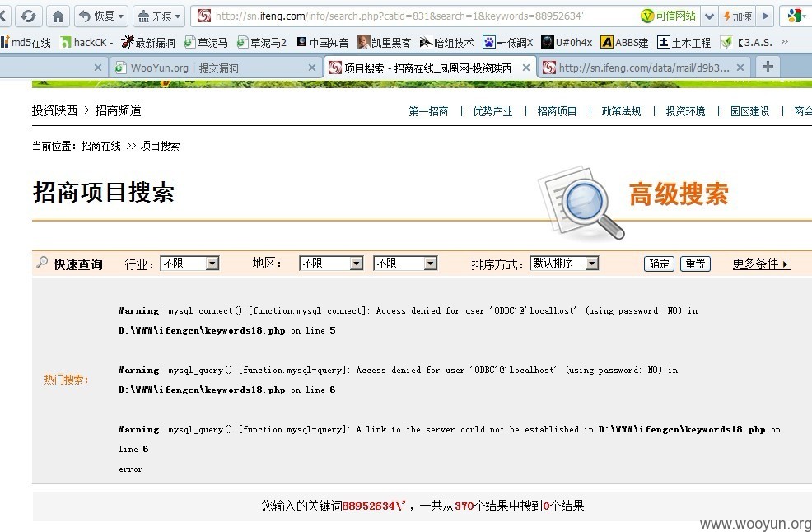Close the 项目搜索 tab
This screenshot has height=532, width=812.
pyautogui.click(x=525, y=68)
